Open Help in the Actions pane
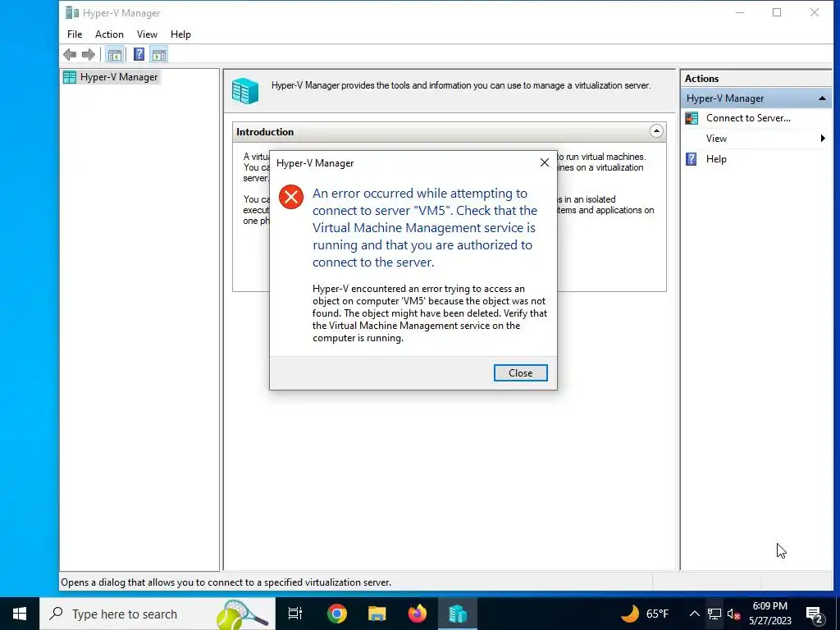The height and width of the screenshot is (630, 840). [x=715, y=159]
